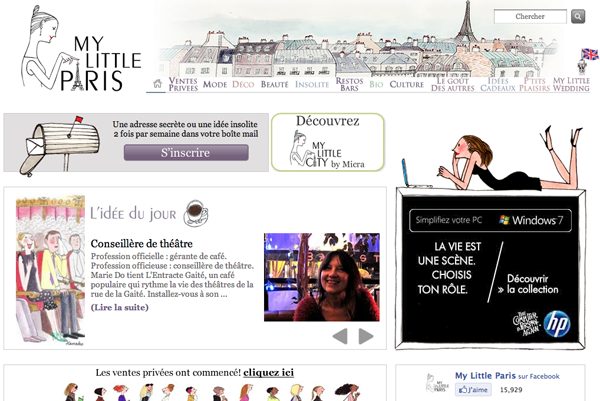Click the Chercher search field
Viewport: 600px width, 401px height.
pos(530,16)
